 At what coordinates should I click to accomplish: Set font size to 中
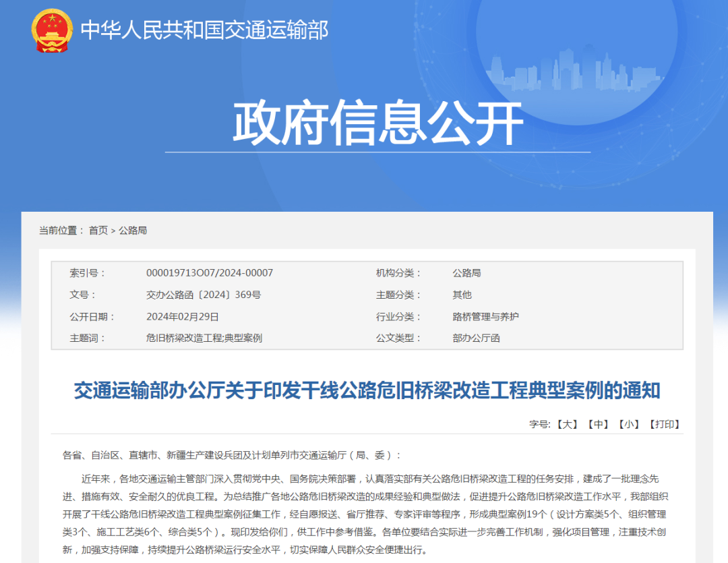coord(598,424)
